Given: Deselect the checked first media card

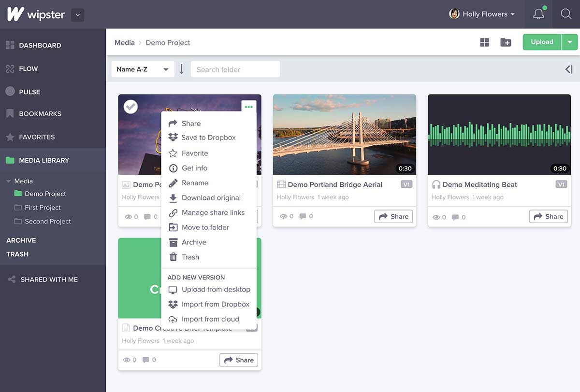Looking at the screenshot, I should [x=130, y=107].
